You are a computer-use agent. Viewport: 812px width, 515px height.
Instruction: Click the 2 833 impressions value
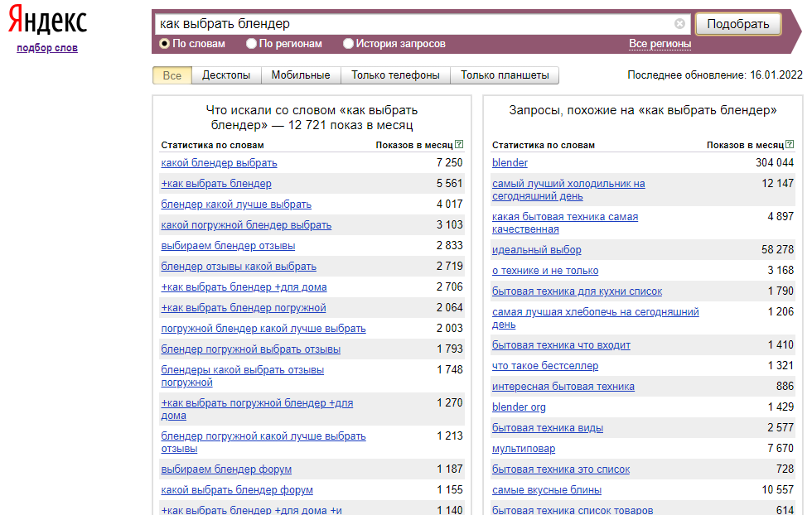point(449,245)
